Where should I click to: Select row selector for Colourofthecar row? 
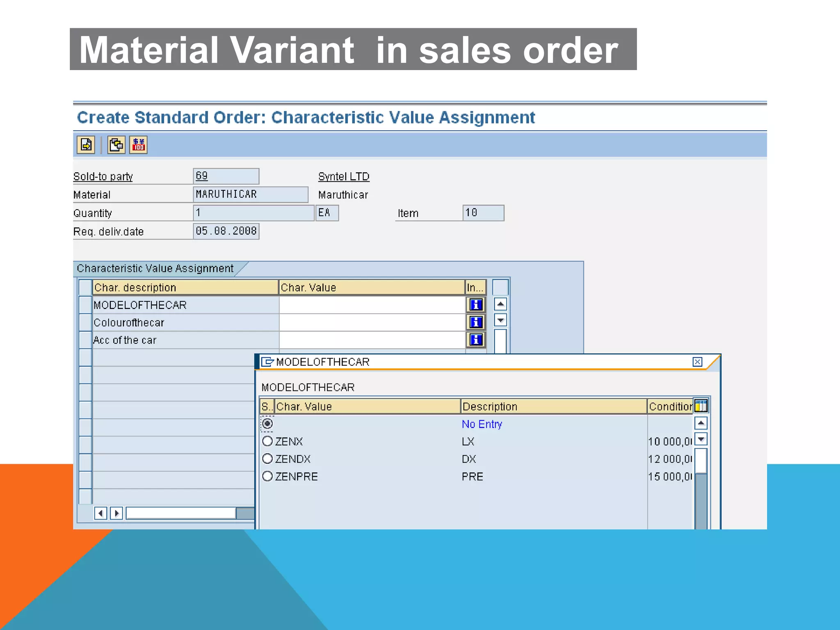tap(85, 322)
